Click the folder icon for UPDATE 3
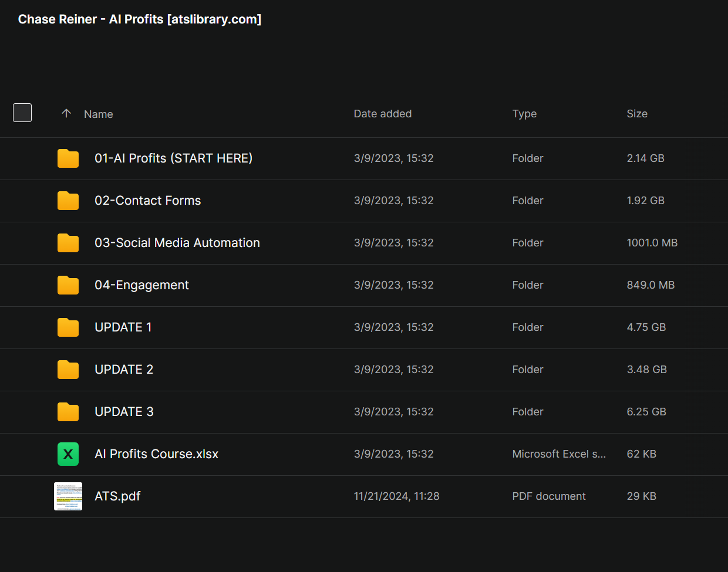This screenshot has height=572, width=728. (x=68, y=412)
